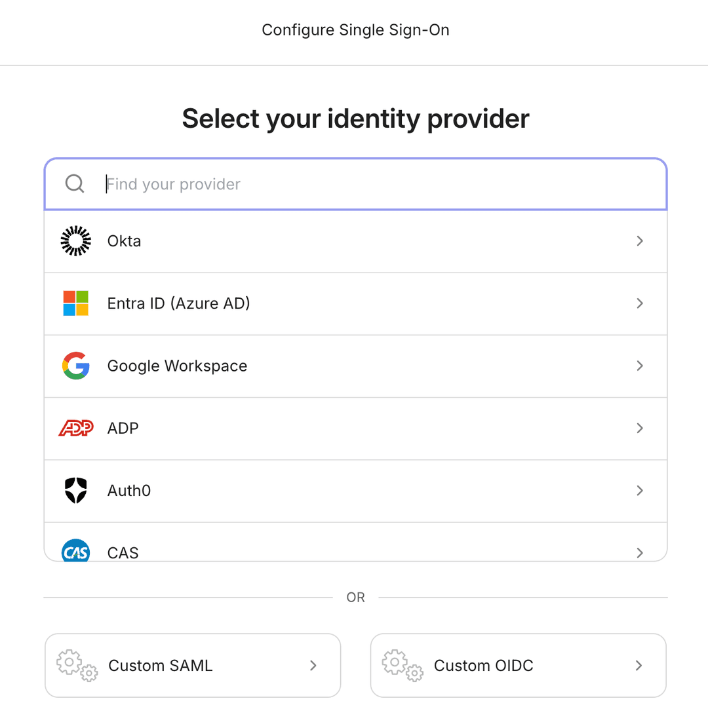The width and height of the screenshot is (708, 728).
Task: Open the Auth0 provider entry
Action: (x=355, y=490)
